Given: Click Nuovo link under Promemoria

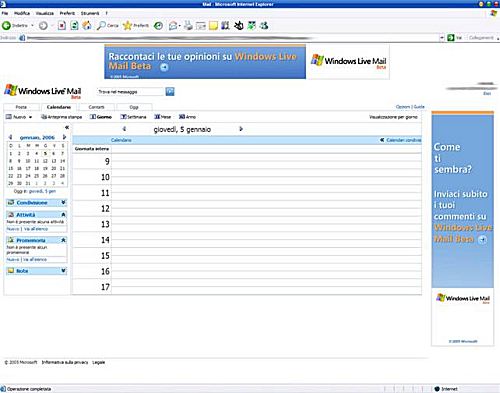Looking at the screenshot, I should click(x=13, y=259).
